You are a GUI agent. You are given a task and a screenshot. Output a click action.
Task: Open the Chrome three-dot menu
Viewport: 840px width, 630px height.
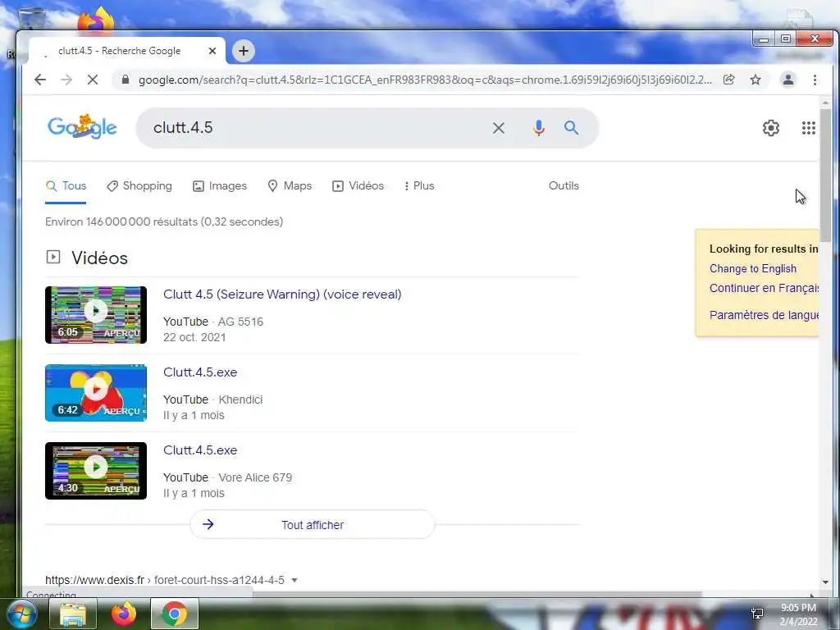tap(815, 80)
